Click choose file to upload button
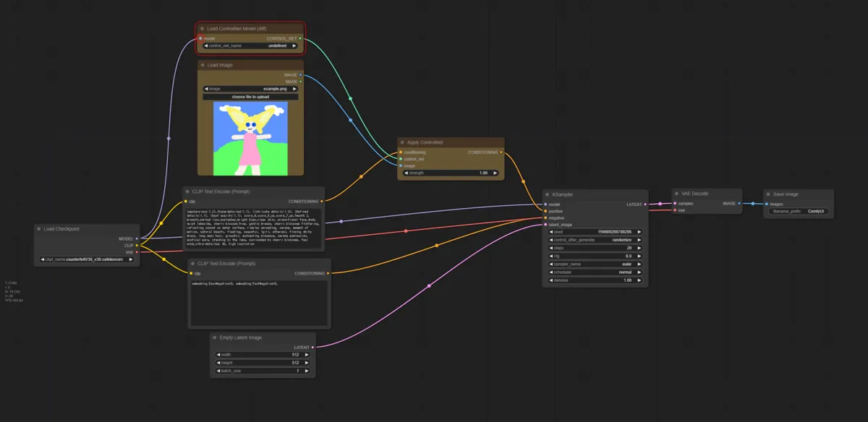The image size is (868, 422). coord(250,97)
